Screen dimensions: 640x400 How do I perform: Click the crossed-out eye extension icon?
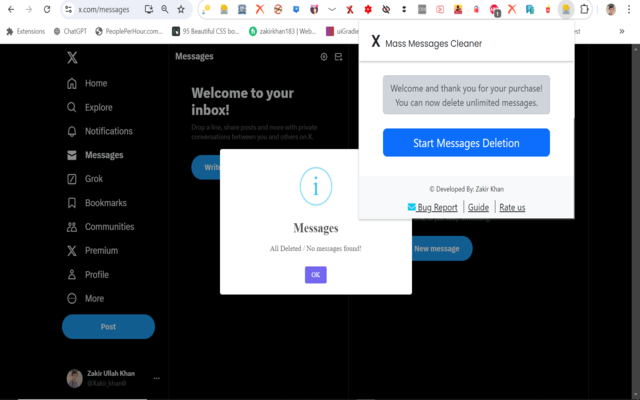(x=386, y=9)
